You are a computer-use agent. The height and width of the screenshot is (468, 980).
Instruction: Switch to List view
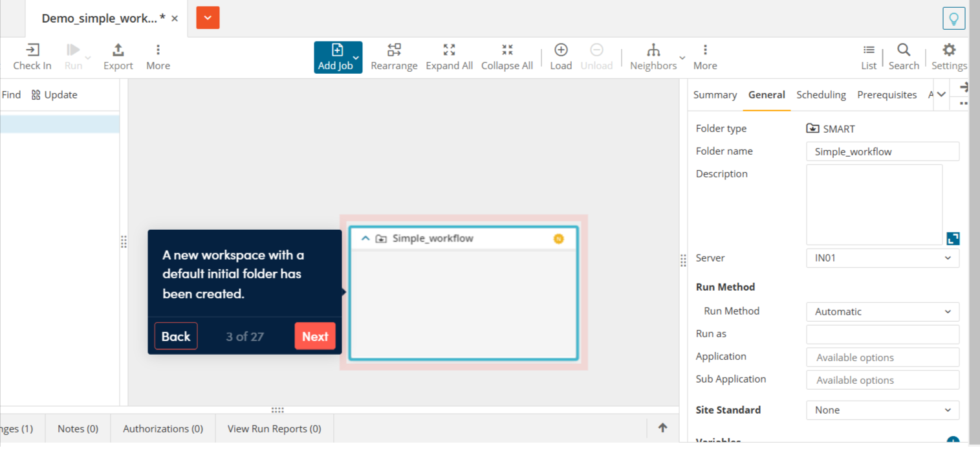868,56
